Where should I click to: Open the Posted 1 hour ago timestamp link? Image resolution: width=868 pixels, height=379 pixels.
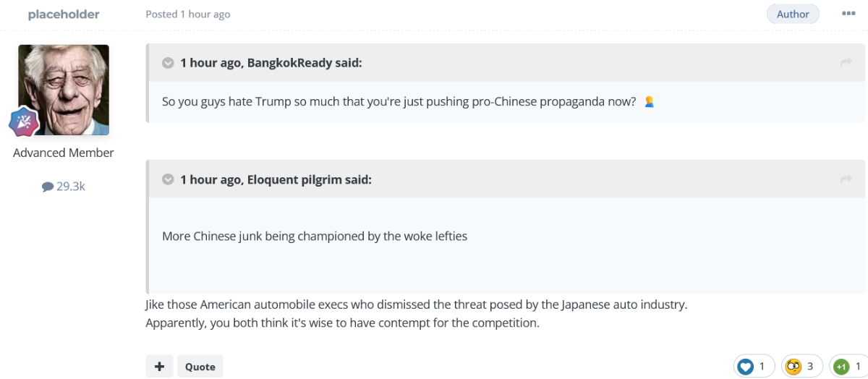point(188,14)
